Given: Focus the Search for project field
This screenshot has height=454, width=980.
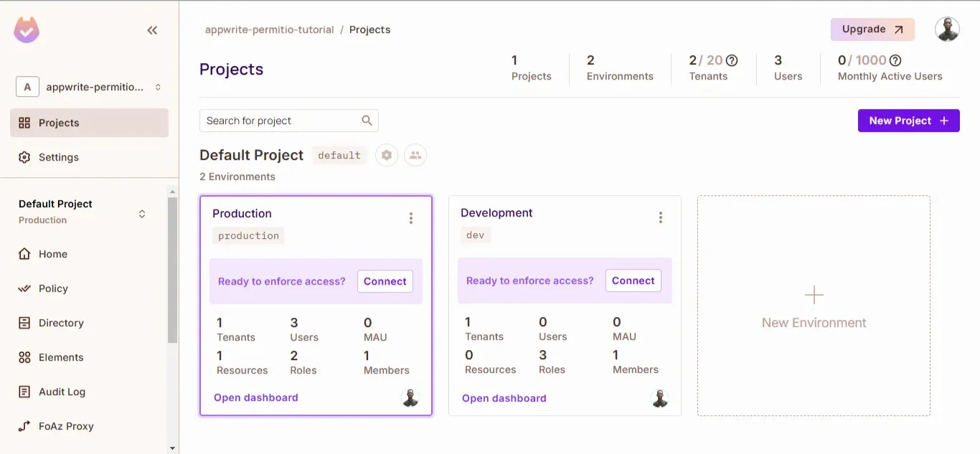Looking at the screenshot, I should click(x=288, y=120).
